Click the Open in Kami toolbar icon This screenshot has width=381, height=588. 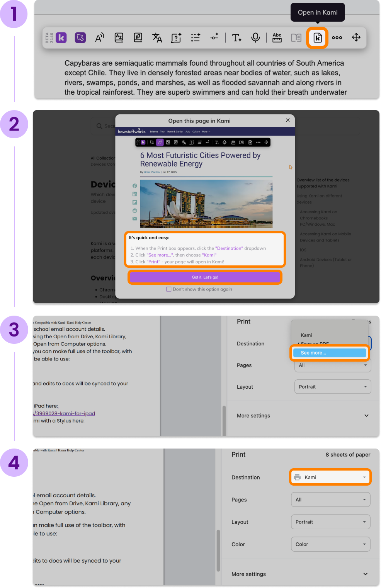(317, 37)
